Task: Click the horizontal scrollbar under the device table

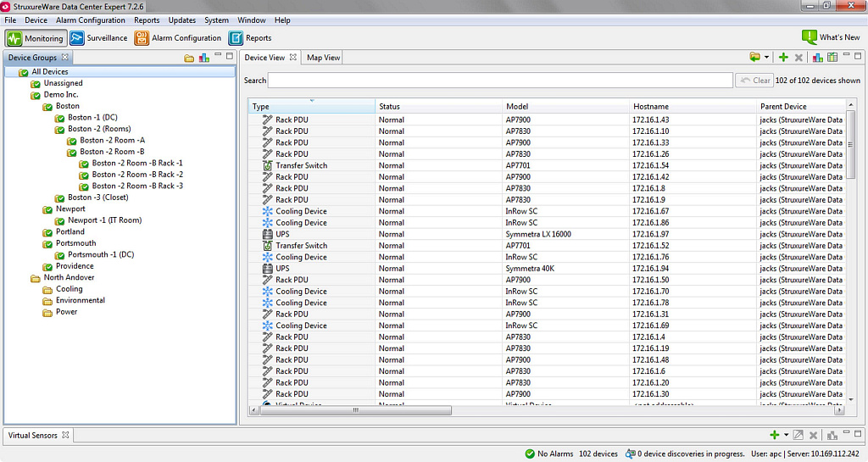Action: click(355, 410)
